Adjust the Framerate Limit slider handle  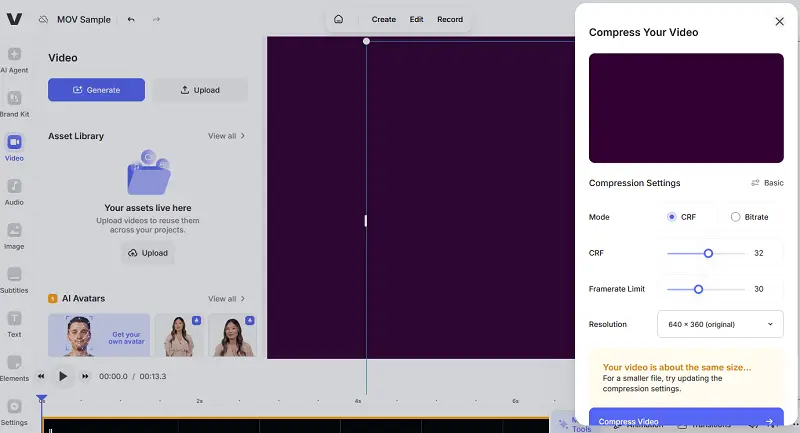(698, 289)
